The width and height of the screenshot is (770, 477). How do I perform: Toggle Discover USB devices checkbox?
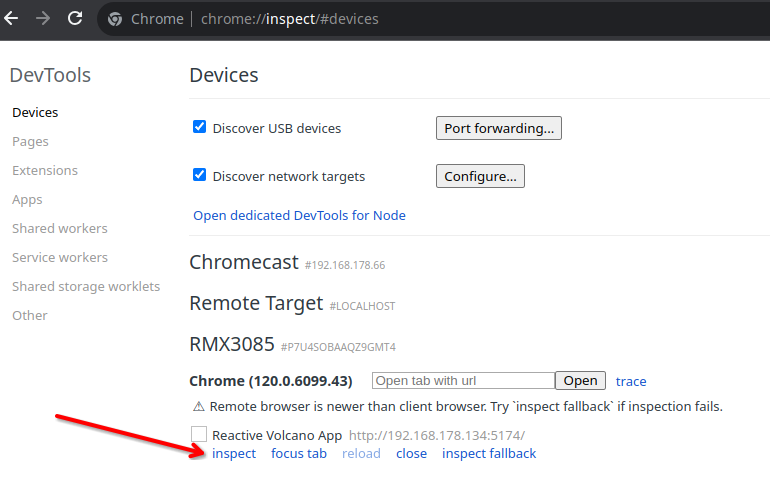point(199,127)
